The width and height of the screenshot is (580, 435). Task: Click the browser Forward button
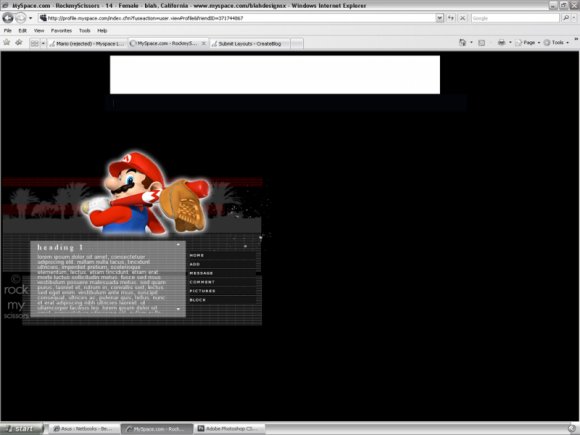point(21,18)
